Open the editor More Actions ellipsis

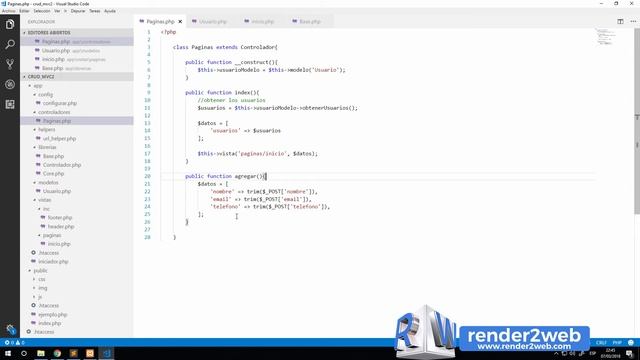point(633,21)
